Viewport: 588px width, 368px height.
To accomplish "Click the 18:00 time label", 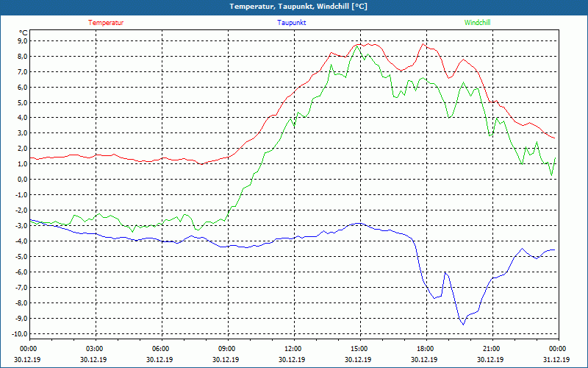I will [424, 349].
